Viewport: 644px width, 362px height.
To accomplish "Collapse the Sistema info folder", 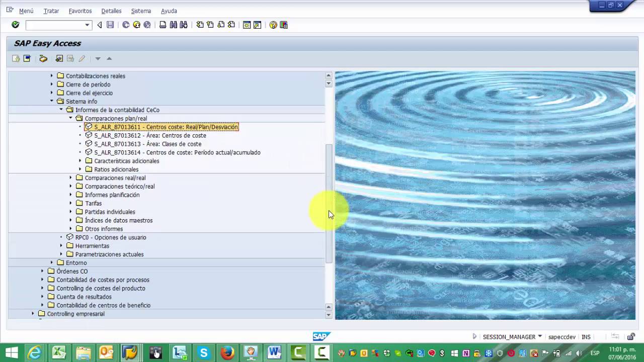I will (51, 101).
